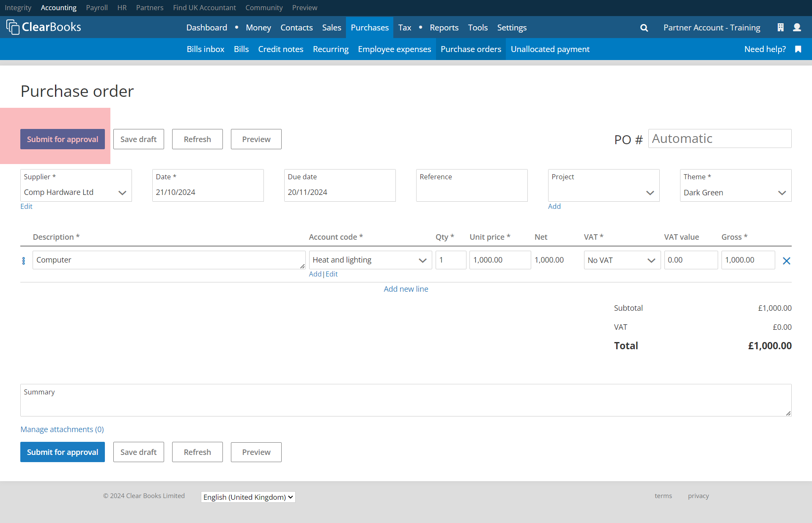Viewport: 812px width, 523px height.
Task: Open the No VAT rate dropdown
Action: [651, 260]
